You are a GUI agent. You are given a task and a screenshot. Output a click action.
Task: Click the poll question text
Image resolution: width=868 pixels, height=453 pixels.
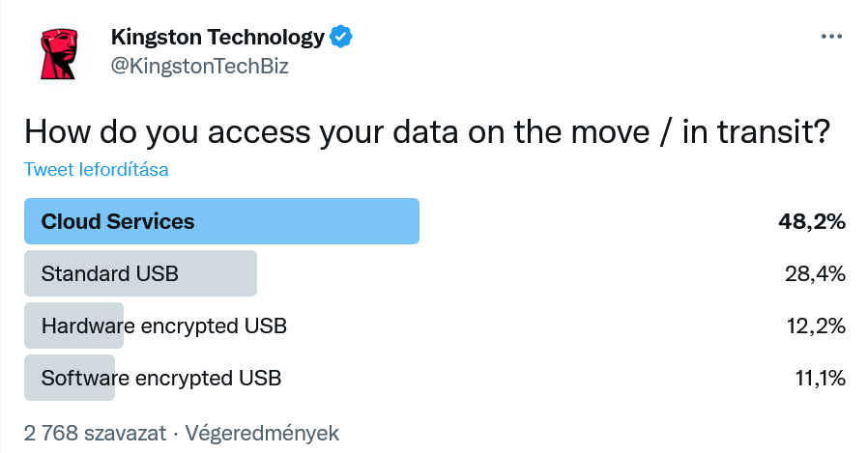click(426, 131)
